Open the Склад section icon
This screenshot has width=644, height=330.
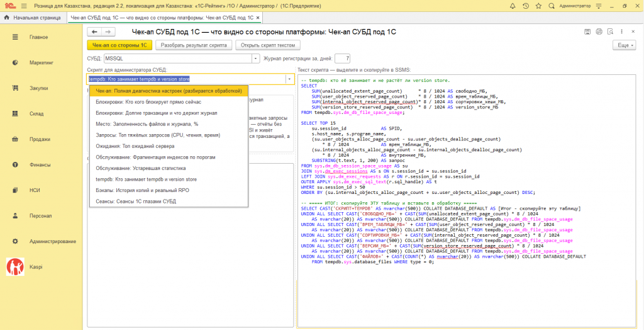[x=15, y=113]
